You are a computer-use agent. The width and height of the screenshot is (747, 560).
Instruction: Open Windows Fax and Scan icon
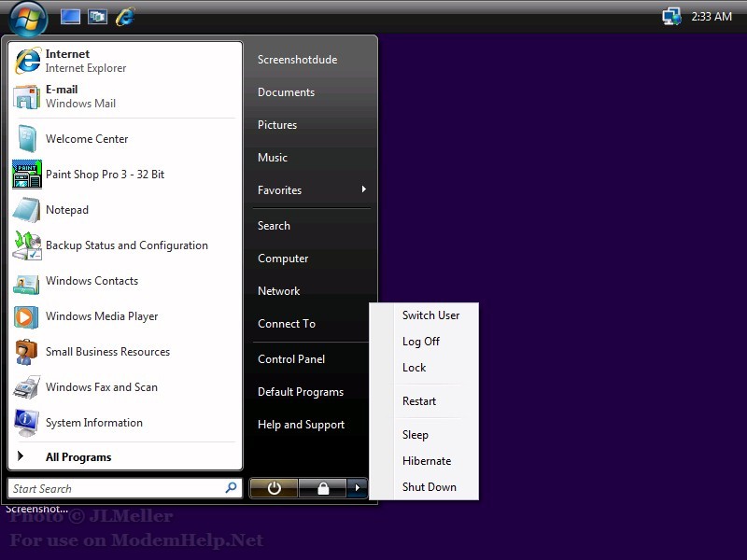point(27,387)
